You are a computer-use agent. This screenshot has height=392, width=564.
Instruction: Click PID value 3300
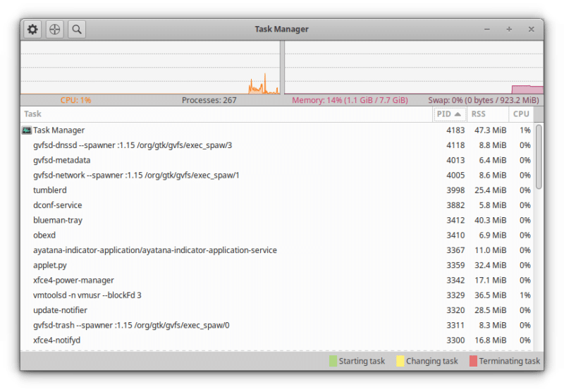pyautogui.click(x=455, y=341)
